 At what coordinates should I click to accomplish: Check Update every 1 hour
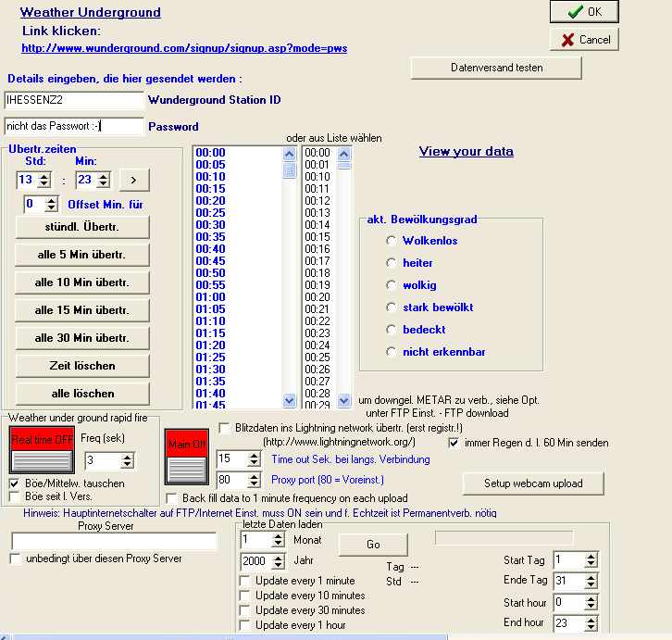click(x=244, y=625)
